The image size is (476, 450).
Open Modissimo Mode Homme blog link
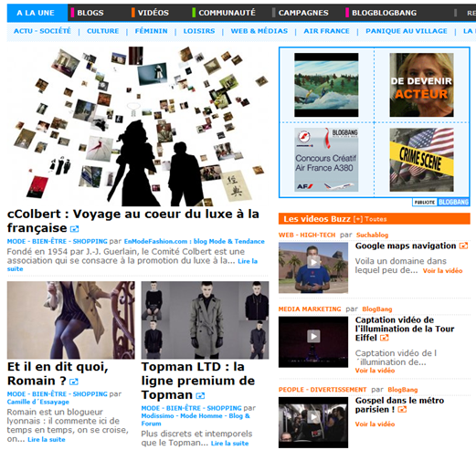click(x=196, y=420)
